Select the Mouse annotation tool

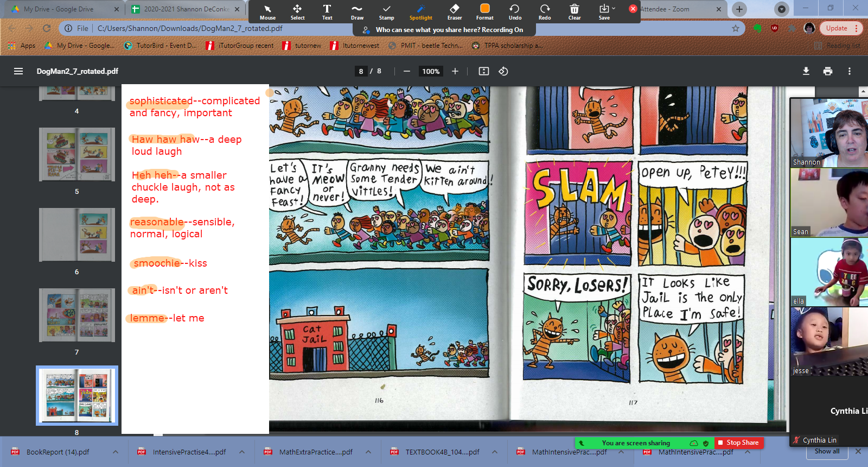[267, 12]
